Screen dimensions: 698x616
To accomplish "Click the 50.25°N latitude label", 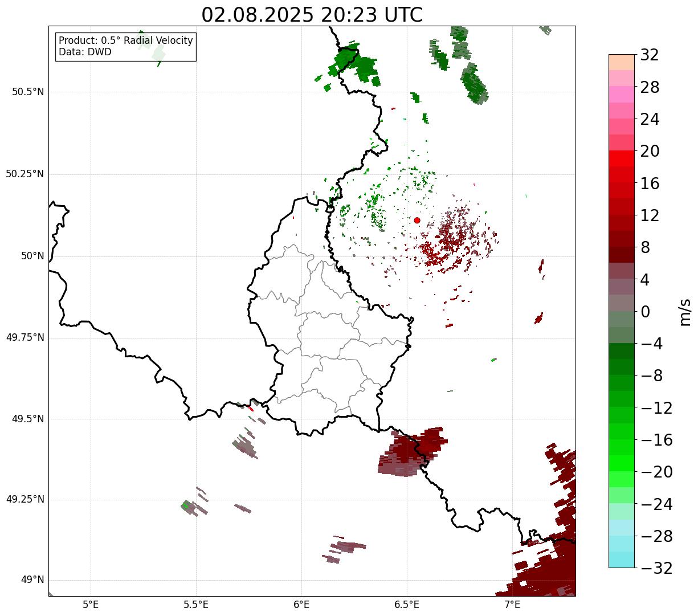I will tap(25, 174).
